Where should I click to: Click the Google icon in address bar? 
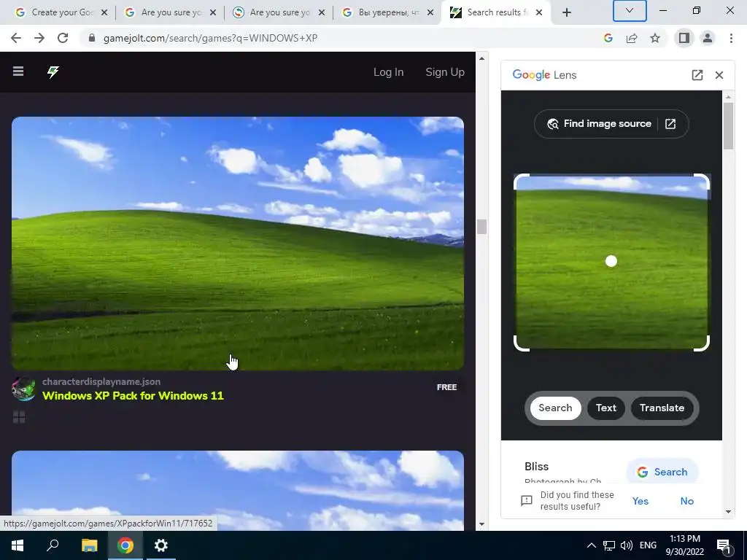click(x=608, y=38)
